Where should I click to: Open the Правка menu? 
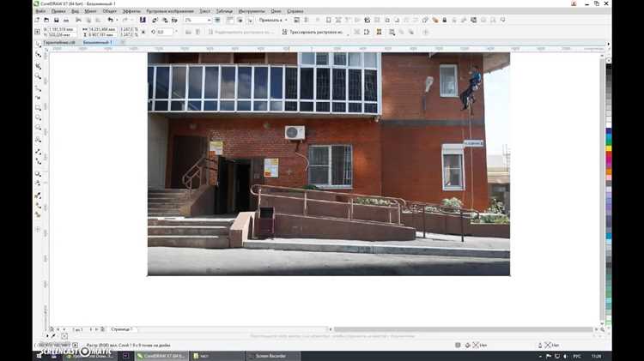pyautogui.click(x=58, y=11)
